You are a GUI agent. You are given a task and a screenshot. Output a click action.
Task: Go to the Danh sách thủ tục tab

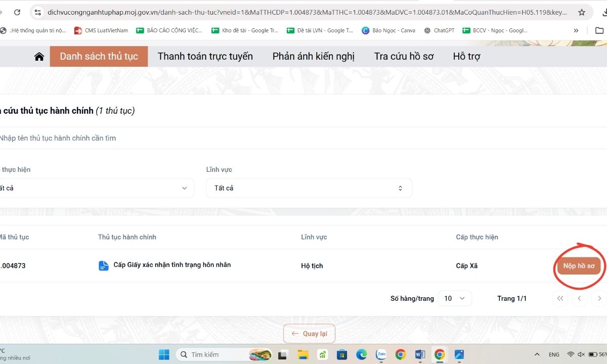click(99, 56)
